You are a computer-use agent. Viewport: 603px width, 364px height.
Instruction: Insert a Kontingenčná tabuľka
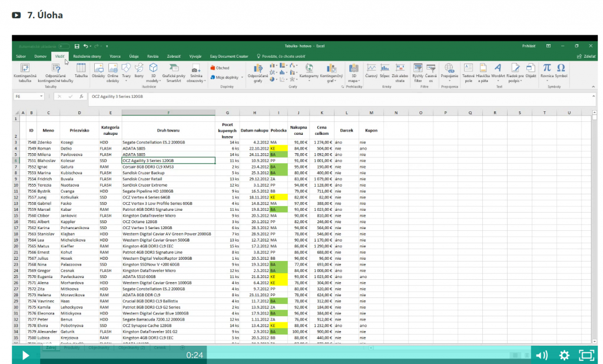click(x=25, y=72)
